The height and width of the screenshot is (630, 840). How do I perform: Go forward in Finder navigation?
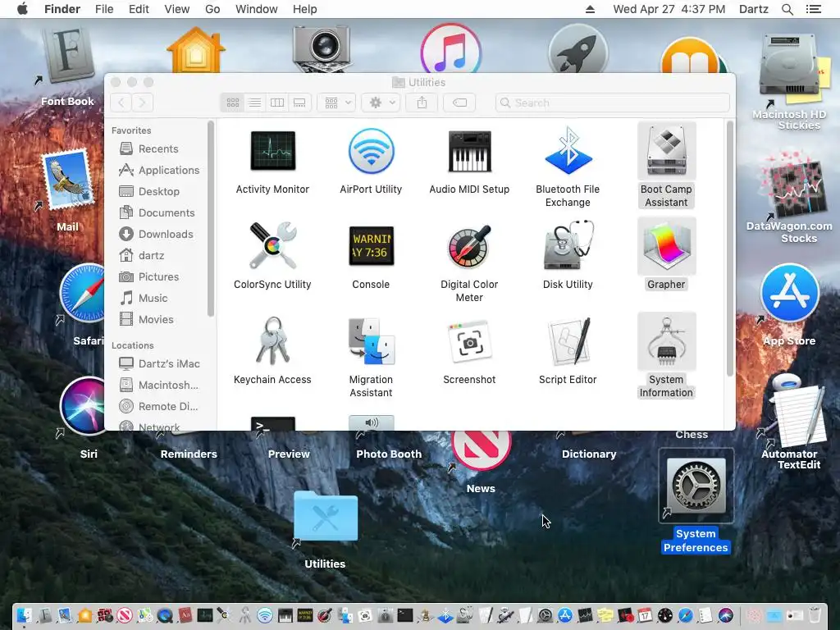coord(143,103)
